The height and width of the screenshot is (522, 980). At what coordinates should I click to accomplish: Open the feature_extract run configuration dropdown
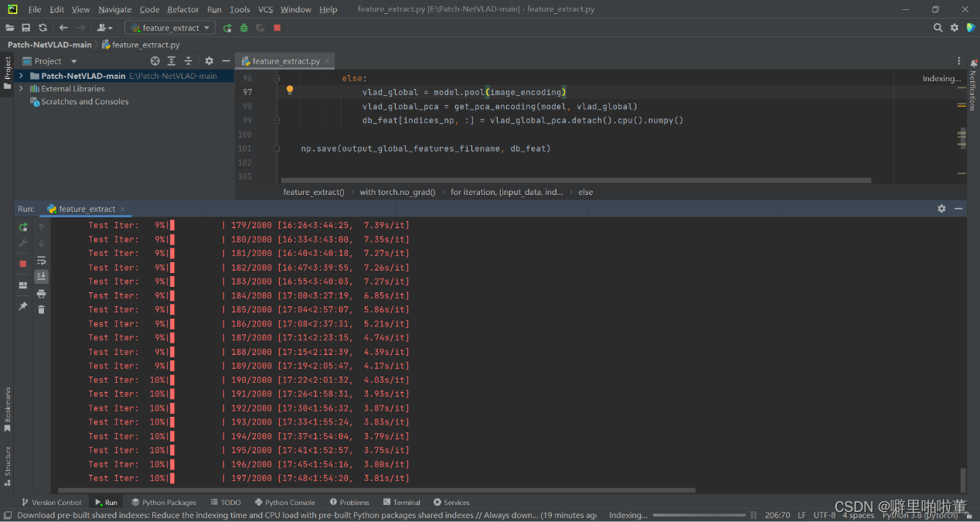pyautogui.click(x=169, y=27)
